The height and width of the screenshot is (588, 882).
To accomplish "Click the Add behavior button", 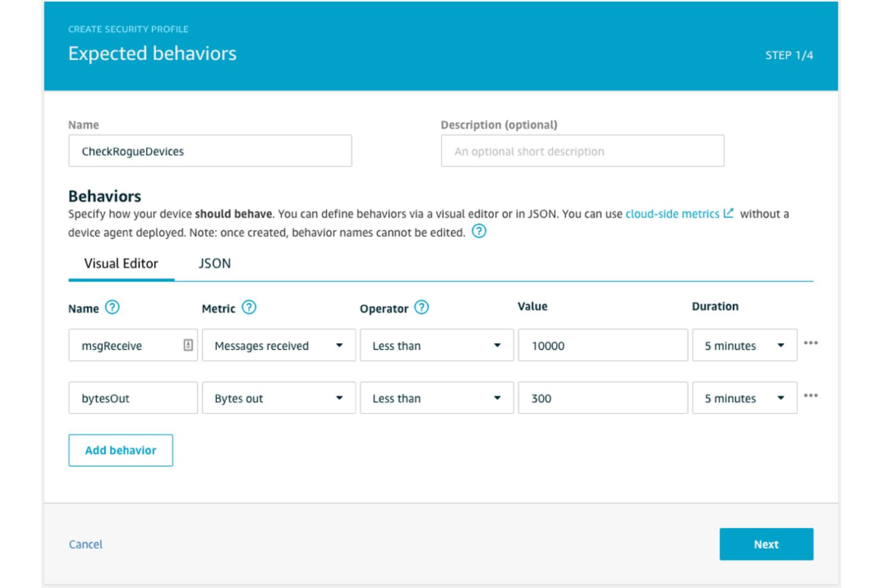I will [120, 450].
